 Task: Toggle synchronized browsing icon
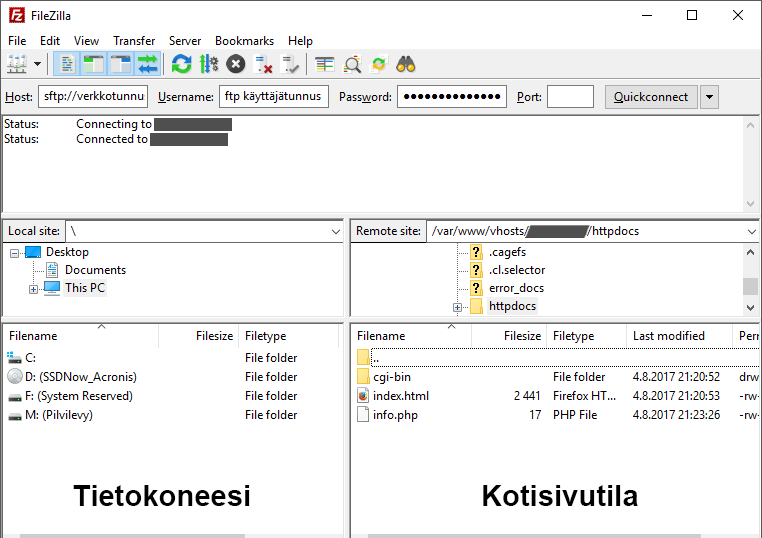(x=379, y=64)
